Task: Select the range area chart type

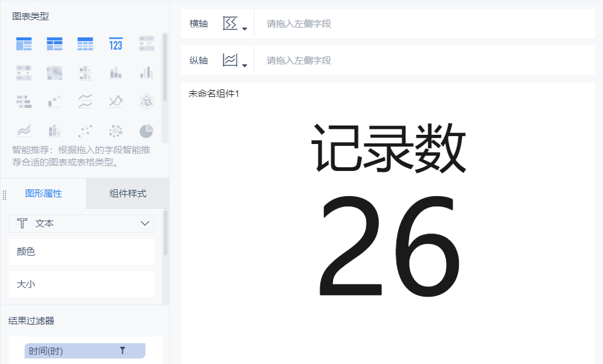Action: click(x=24, y=131)
